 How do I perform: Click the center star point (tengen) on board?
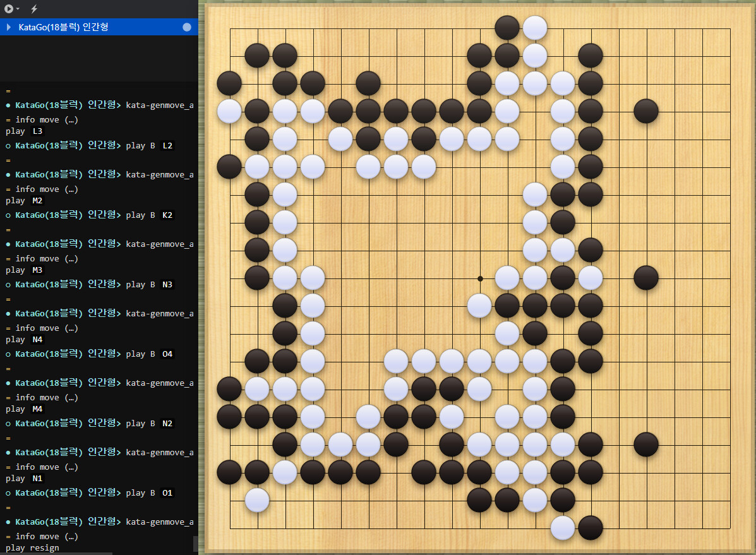pyautogui.click(x=480, y=278)
